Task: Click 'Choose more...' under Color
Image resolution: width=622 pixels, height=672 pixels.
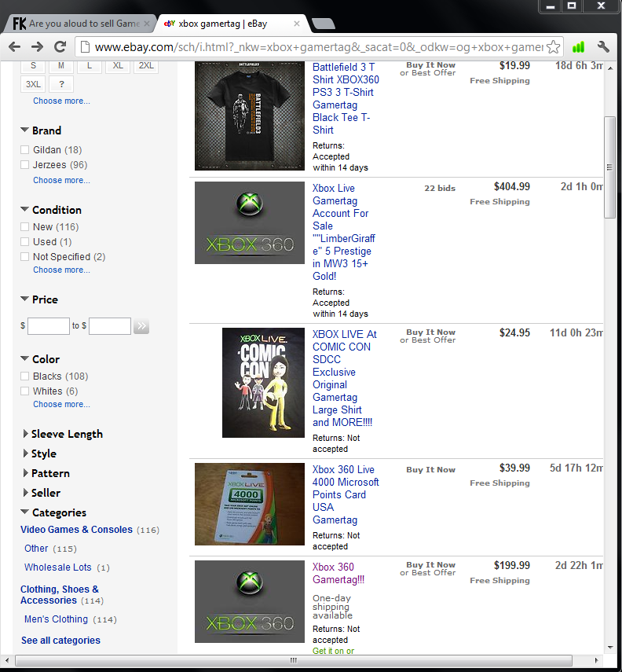Action: point(62,404)
